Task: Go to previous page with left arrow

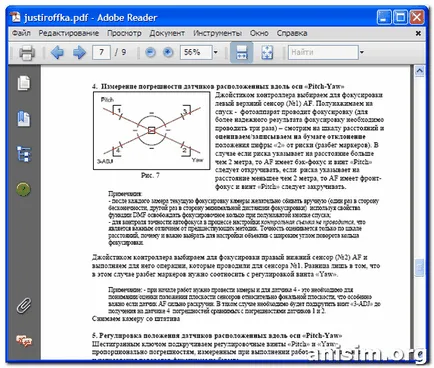Action: 57,52
